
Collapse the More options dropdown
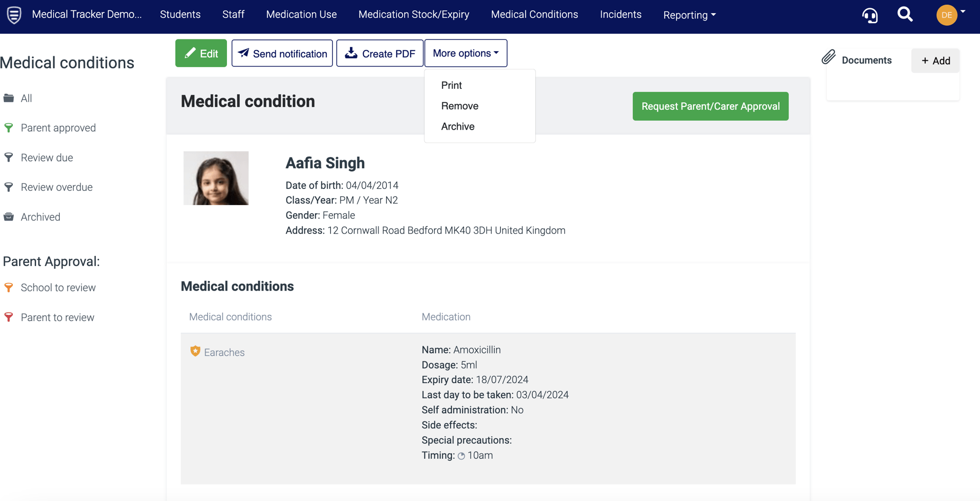pyautogui.click(x=465, y=53)
